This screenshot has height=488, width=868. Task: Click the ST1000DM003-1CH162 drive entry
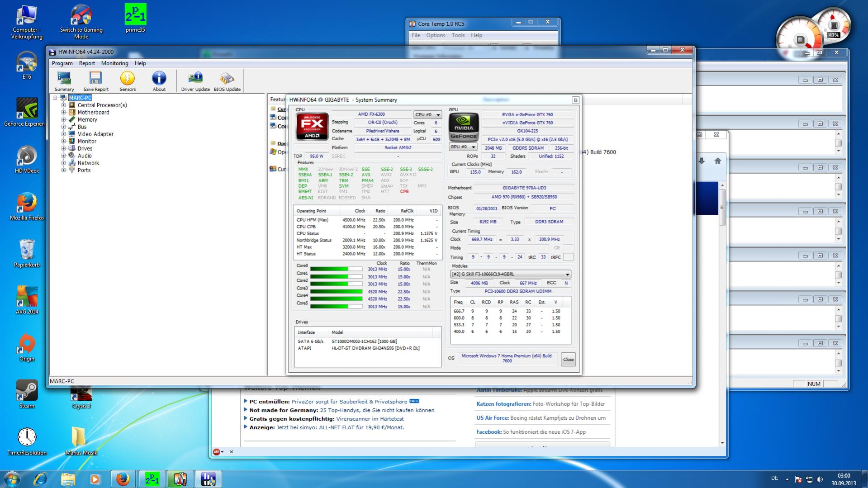tap(364, 341)
